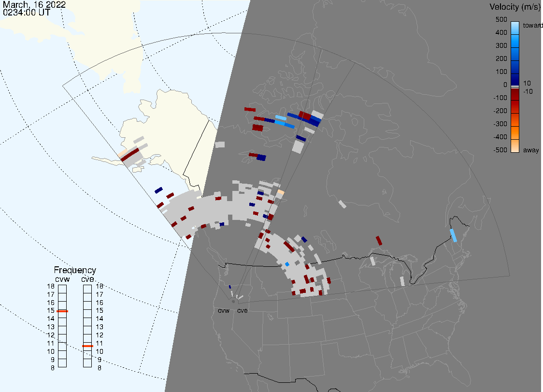Image resolution: width=543 pixels, height=392 pixels.
Task: Click the Frequency legend title
Action: pyautogui.click(x=75, y=270)
